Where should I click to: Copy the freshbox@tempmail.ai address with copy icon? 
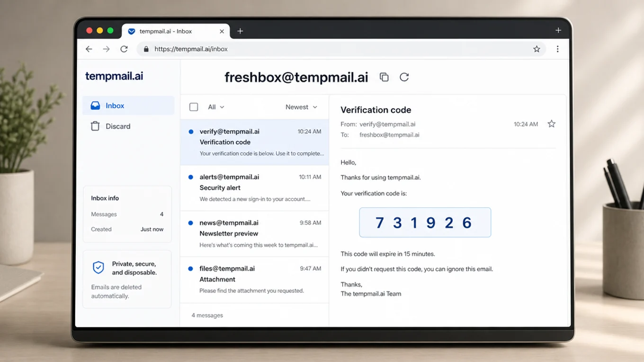point(384,77)
